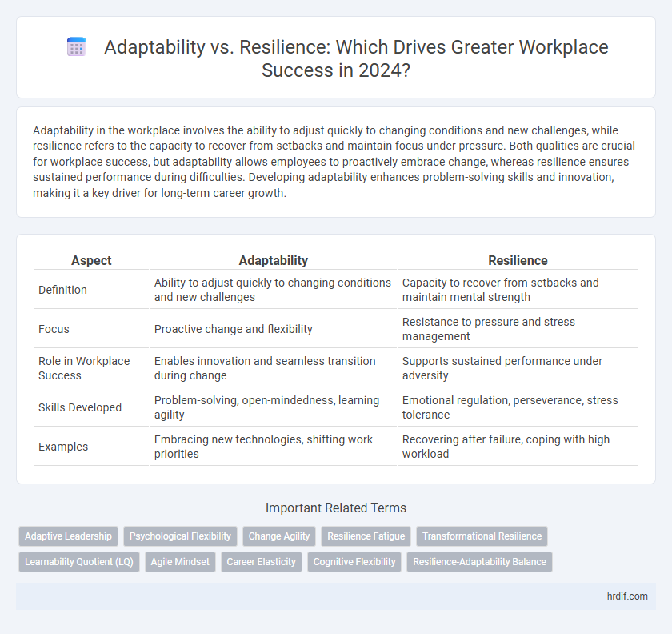Select the Examples row label
The height and width of the screenshot is (634, 672).
click(x=63, y=447)
